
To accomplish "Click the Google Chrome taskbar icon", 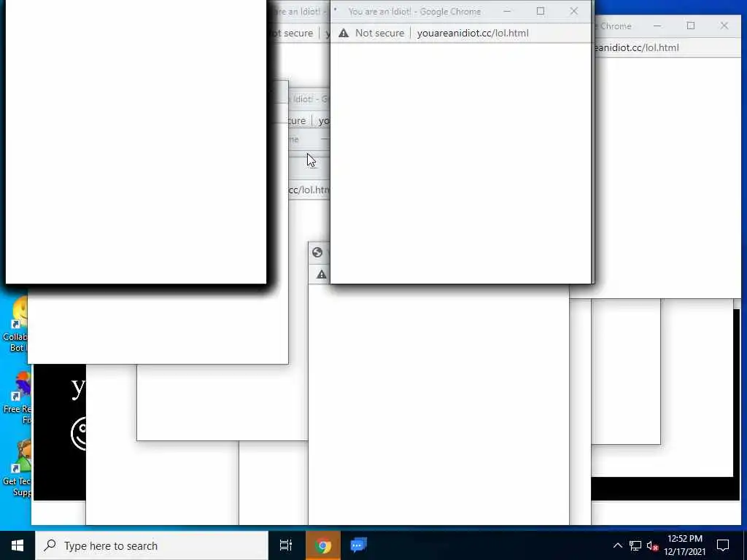I will [x=322, y=545].
